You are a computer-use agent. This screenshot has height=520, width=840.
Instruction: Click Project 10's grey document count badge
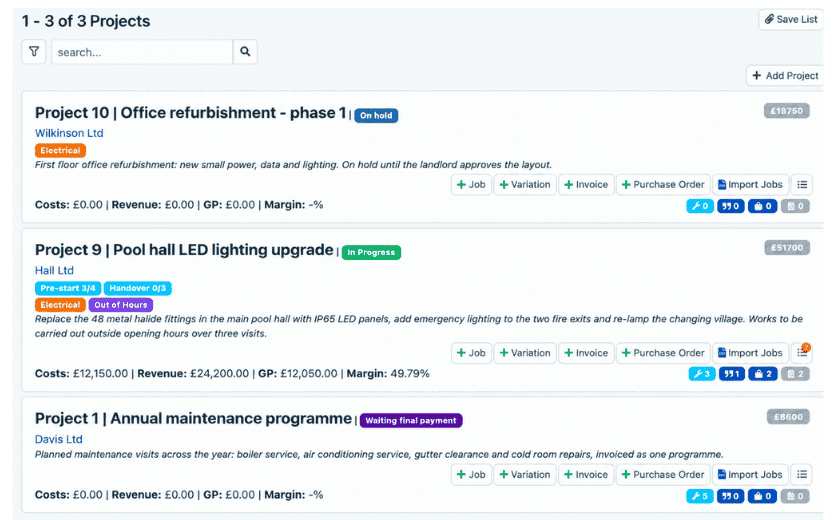point(795,206)
